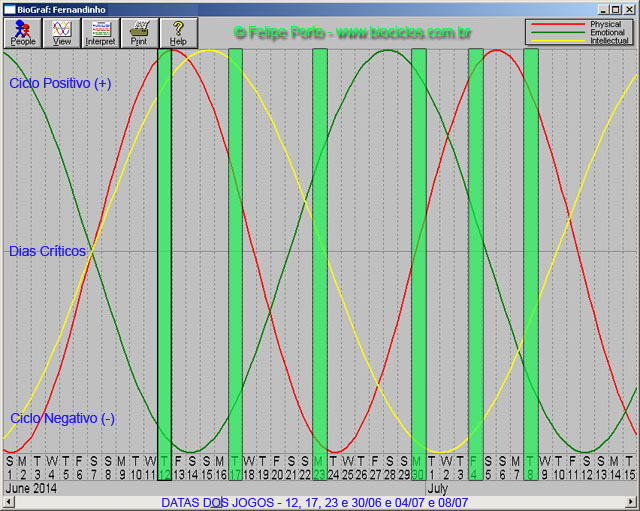Click the Felipe Porto biociclos website text
The height and width of the screenshot is (511, 640).
tap(352, 32)
